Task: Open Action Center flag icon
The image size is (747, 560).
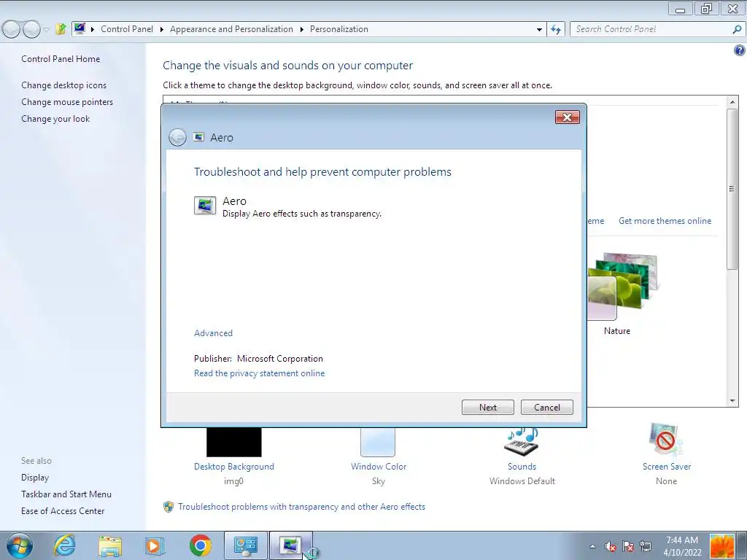Action: click(628, 546)
